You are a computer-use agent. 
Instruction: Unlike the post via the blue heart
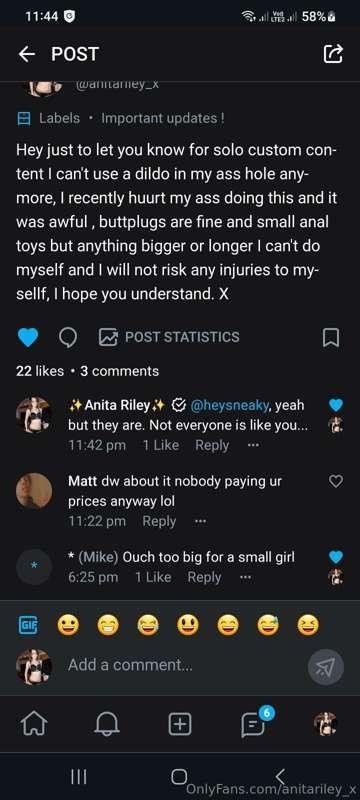click(28, 337)
